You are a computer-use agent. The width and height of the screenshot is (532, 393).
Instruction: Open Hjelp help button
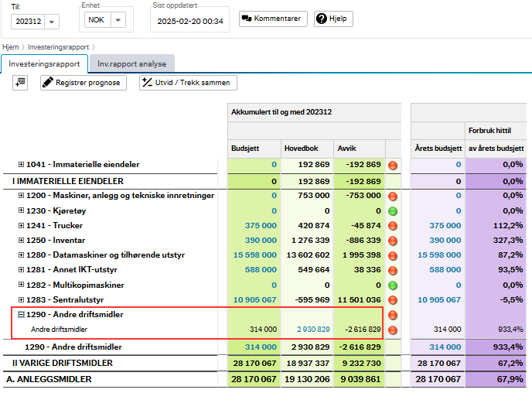point(333,19)
